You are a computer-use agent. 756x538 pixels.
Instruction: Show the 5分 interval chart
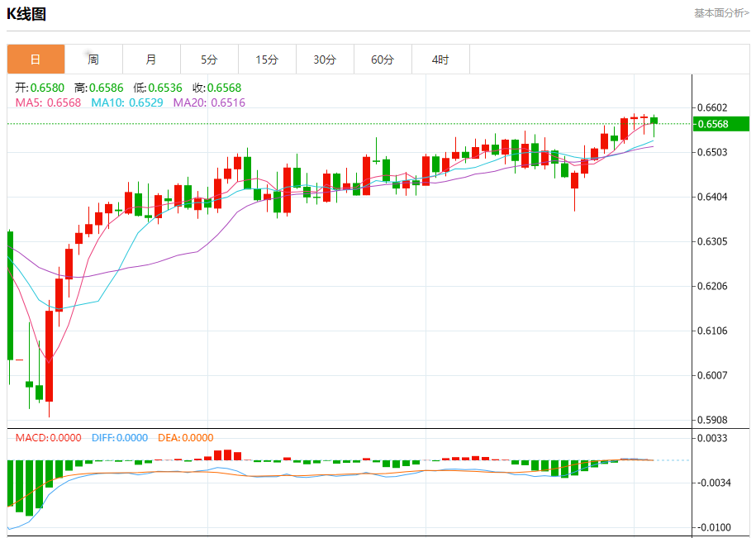click(x=209, y=60)
